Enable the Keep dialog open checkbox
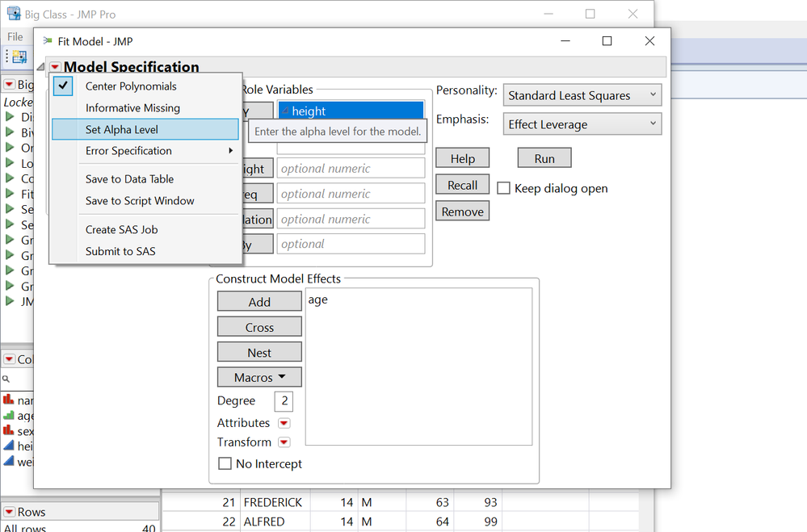The width and height of the screenshot is (807, 532). (504, 188)
